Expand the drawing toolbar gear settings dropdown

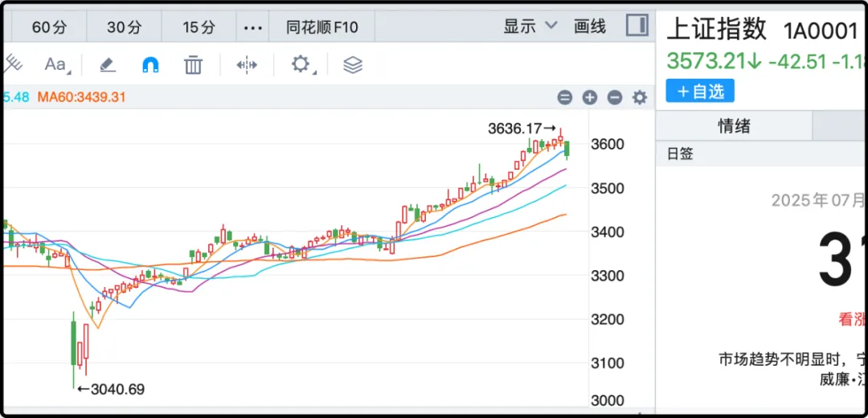[x=302, y=65]
